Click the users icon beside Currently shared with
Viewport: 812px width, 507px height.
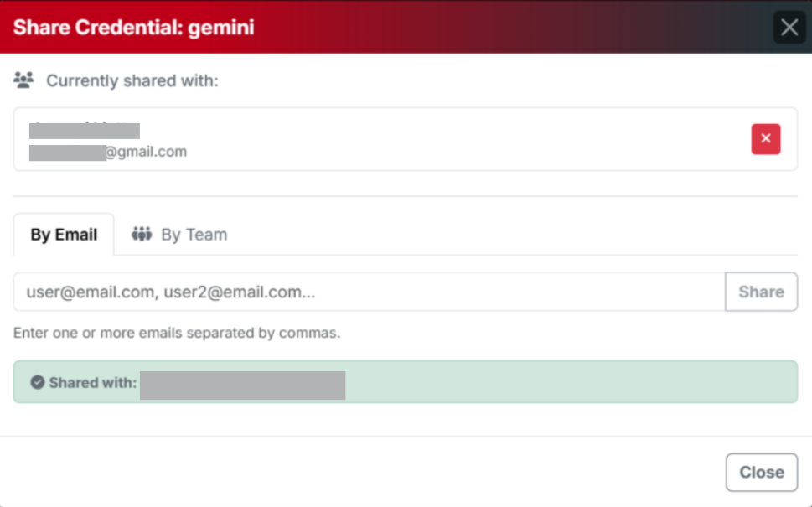(x=23, y=80)
